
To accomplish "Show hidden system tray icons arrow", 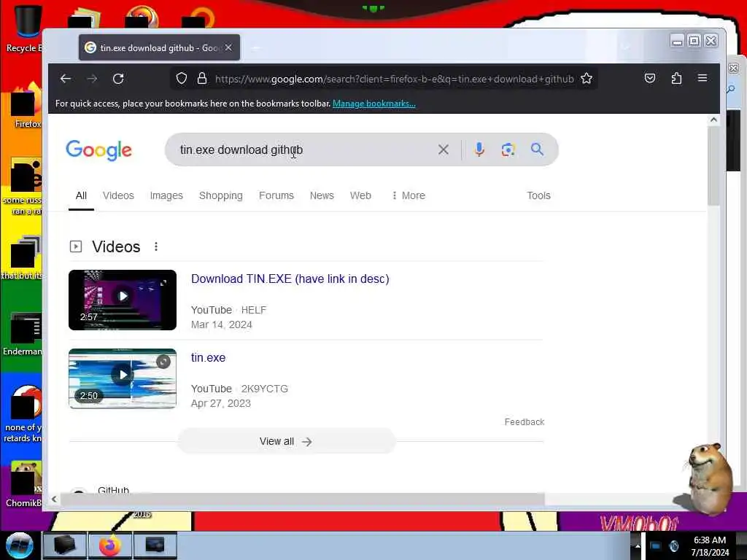I will 638,545.
